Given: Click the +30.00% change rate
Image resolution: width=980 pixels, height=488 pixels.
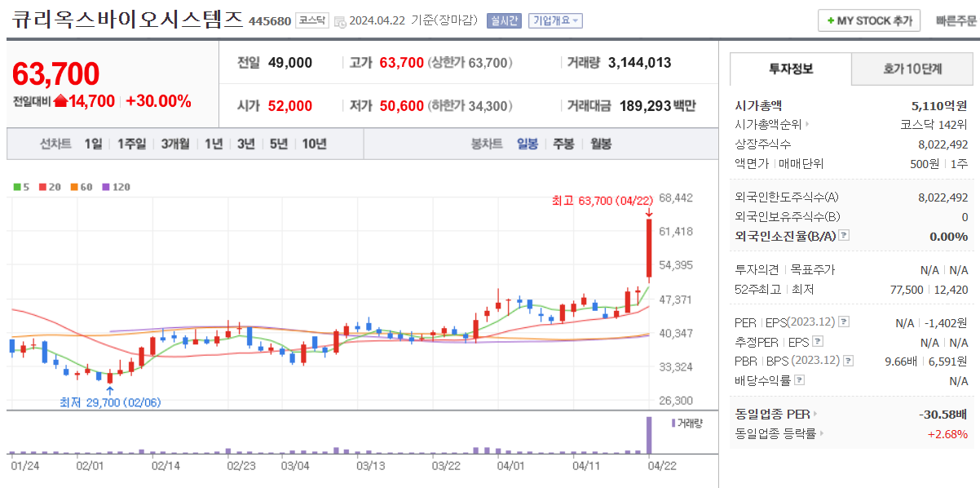Looking at the screenshot, I should pos(159,101).
